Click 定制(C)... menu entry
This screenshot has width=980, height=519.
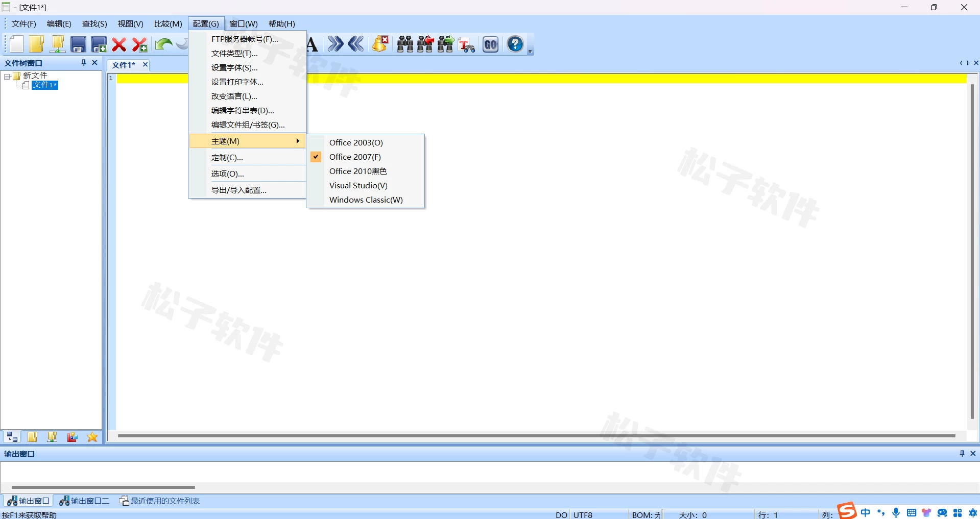click(248, 157)
